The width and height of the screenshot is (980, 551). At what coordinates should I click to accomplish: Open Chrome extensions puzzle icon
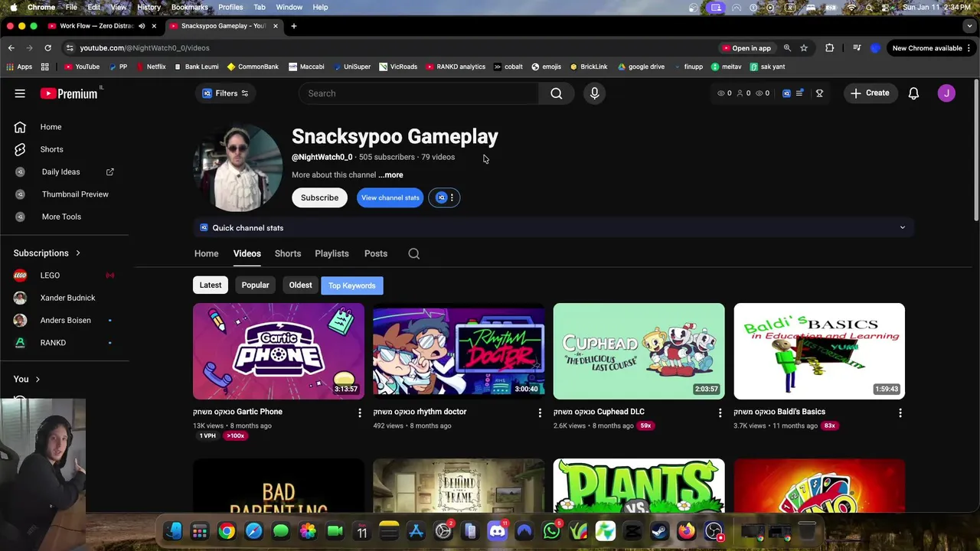[x=829, y=48]
